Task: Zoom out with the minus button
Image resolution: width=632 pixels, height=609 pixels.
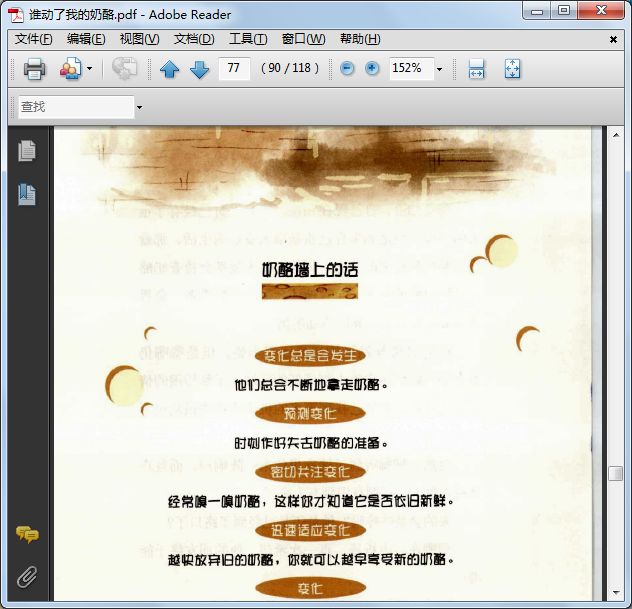Action: coord(347,68)
